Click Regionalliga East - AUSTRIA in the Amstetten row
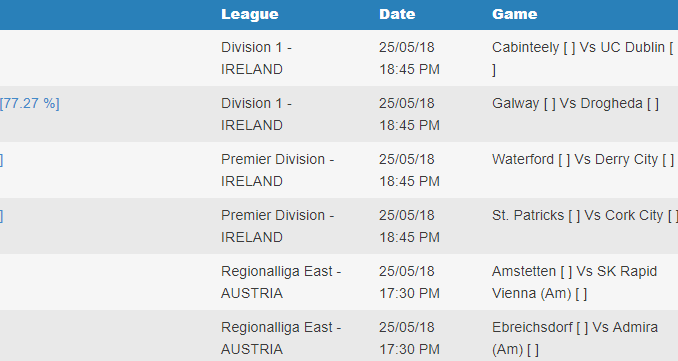The width and height of the screenshot is (678, 361). pos(281,282)
